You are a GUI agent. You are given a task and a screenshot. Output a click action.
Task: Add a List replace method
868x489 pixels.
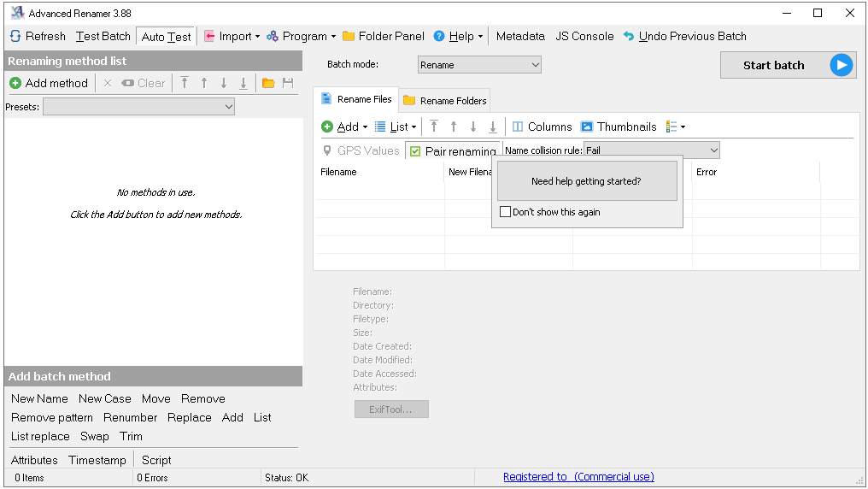click(x=40, y=436)
